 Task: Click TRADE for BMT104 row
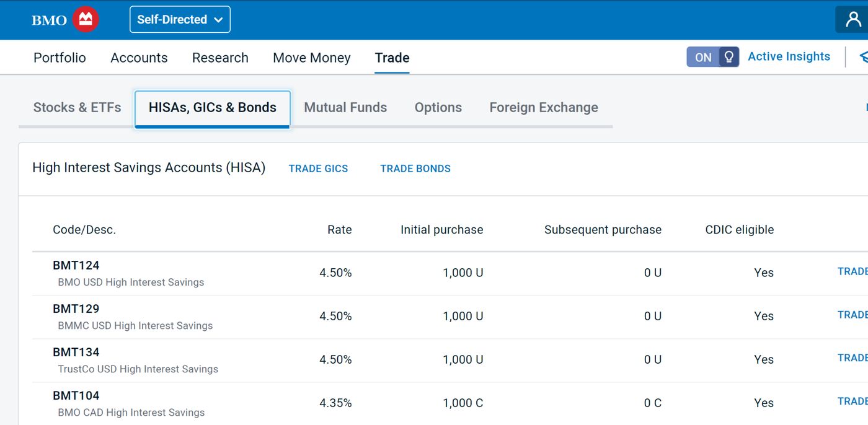pyautogui.click(x=852, y=401)
